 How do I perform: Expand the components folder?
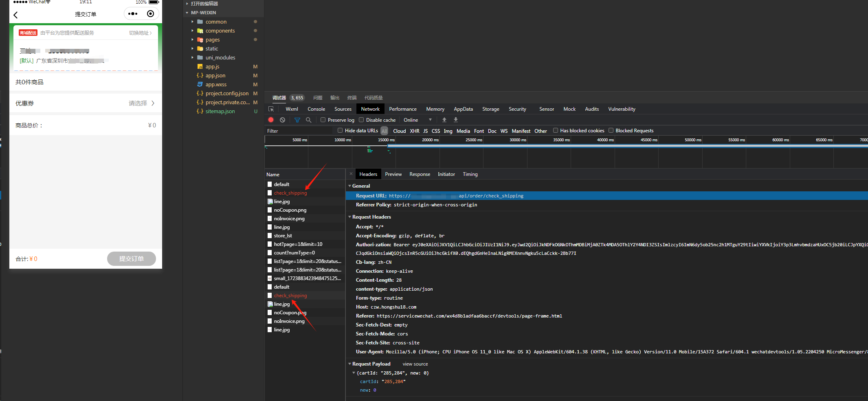193,31
